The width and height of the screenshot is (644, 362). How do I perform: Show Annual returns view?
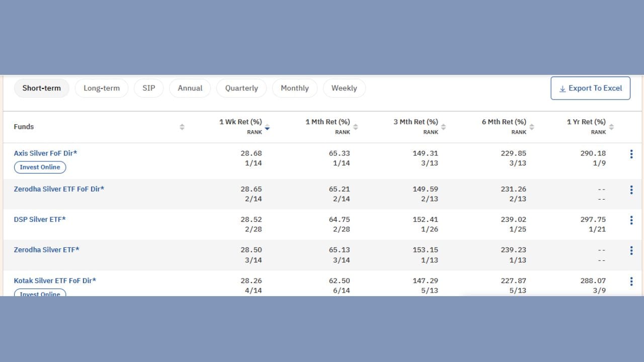190,88
